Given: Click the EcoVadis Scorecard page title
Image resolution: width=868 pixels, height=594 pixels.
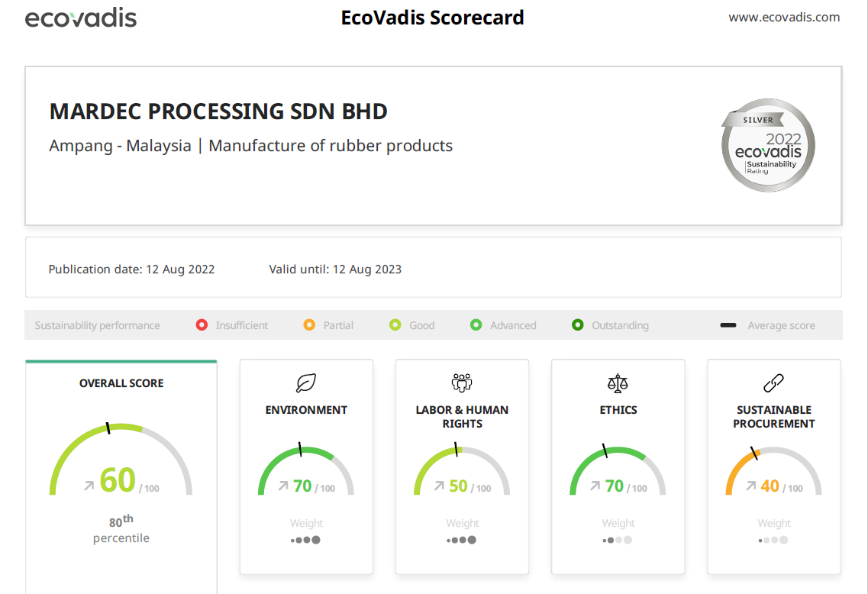Looking at the screenshot, I should click(x=432, y=17).
